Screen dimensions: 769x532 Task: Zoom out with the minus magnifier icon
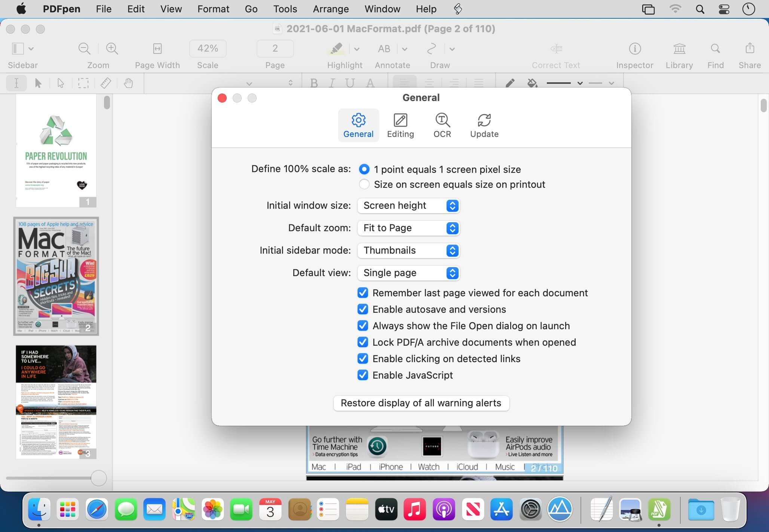point(84,49)
